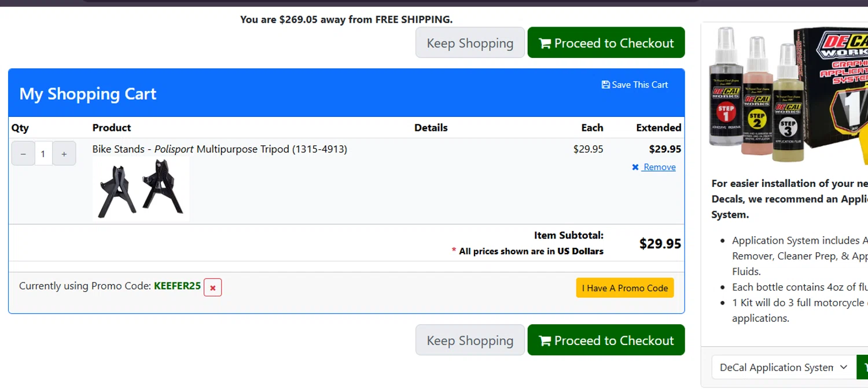Expand the DeCal Application System dropdown
The image size is (868, 389).
tap(784, 368)
